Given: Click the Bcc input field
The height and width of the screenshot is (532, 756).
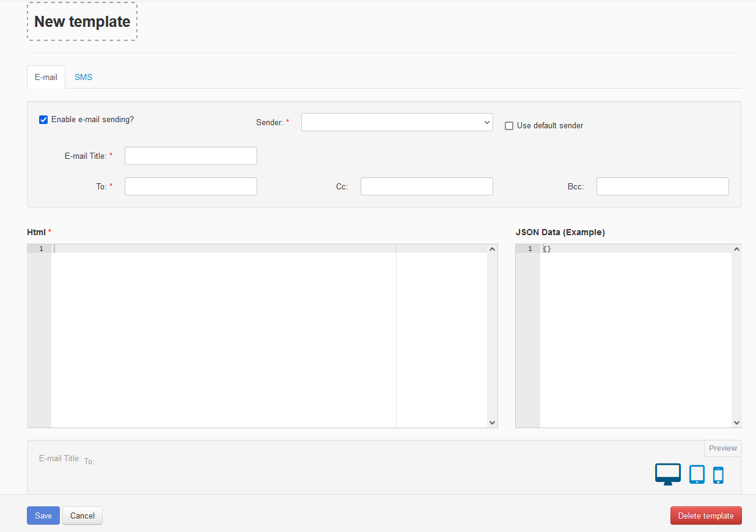Looking at the screenshot, I should coord(662,186).
